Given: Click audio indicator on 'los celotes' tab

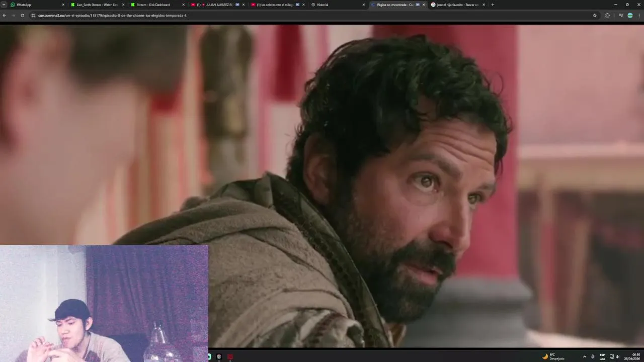Looking at the screenshot, I should pos(297,5).
